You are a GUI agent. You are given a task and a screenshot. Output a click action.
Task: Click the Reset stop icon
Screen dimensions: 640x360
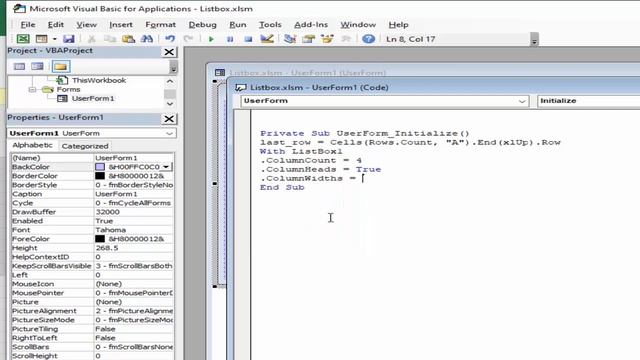tap(248, 39)
